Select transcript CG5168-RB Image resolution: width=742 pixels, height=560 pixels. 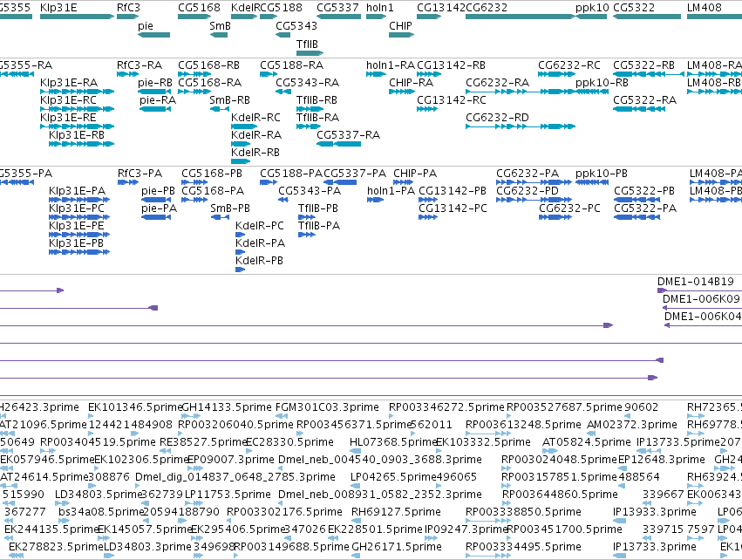[194, 74]
